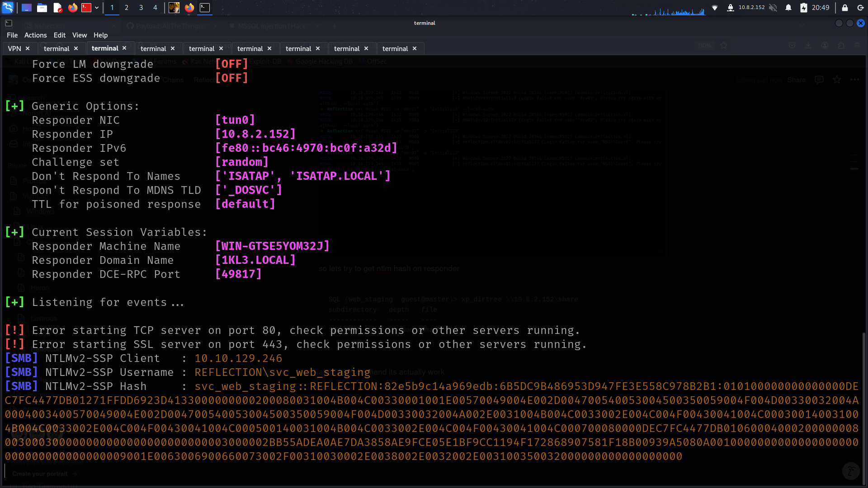
Task: Open the File menu
Action: click(12, 35)
